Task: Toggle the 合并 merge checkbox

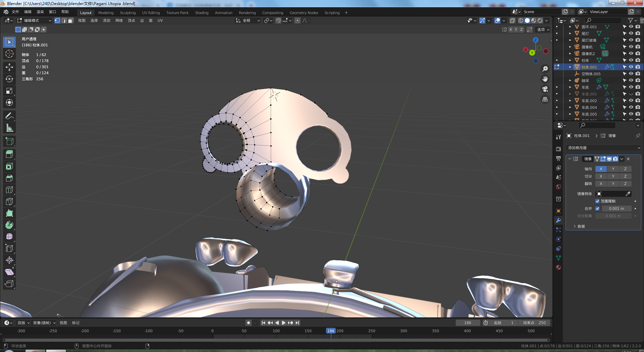Action: tap(597, 209)
